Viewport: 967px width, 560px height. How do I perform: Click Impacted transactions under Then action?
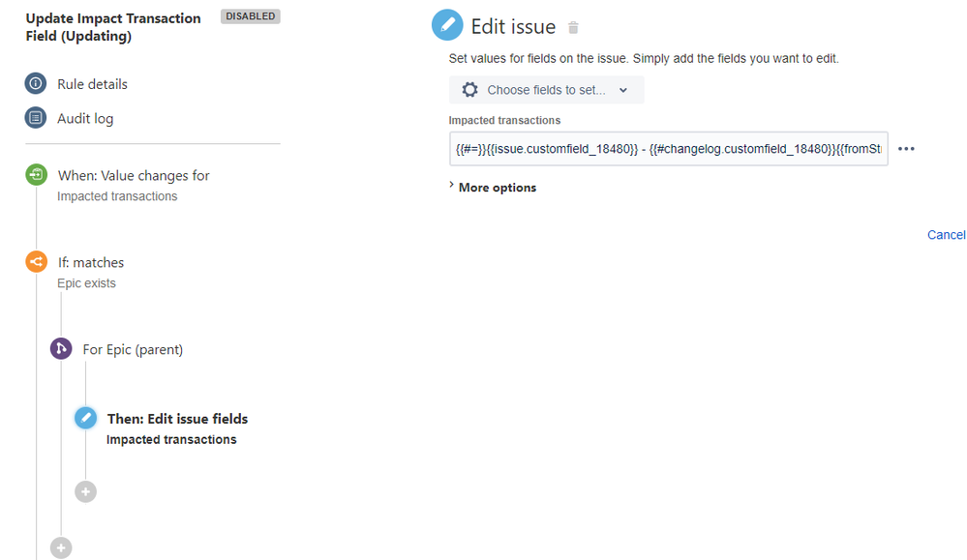coord(171,440)
